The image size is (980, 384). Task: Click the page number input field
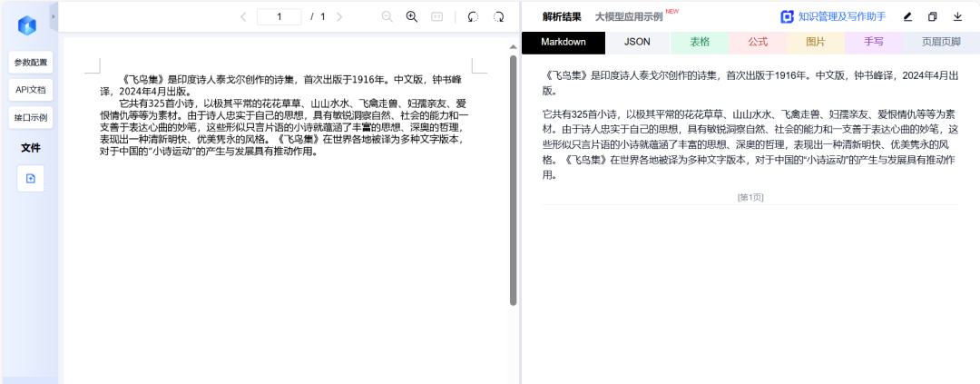point(279,17)
